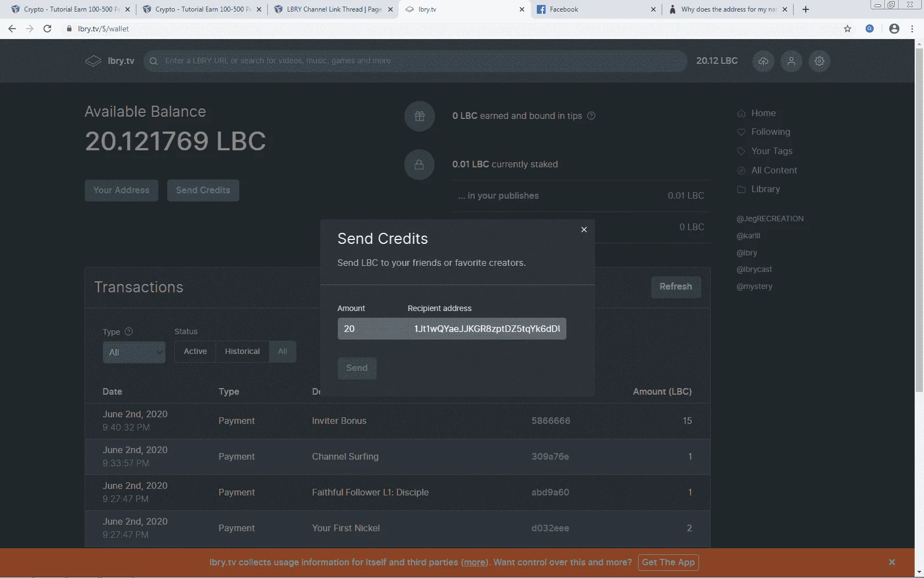Screen dimensions: 924x578
Task: Click the gift icon beside earned tips
Action: (420, 116)
